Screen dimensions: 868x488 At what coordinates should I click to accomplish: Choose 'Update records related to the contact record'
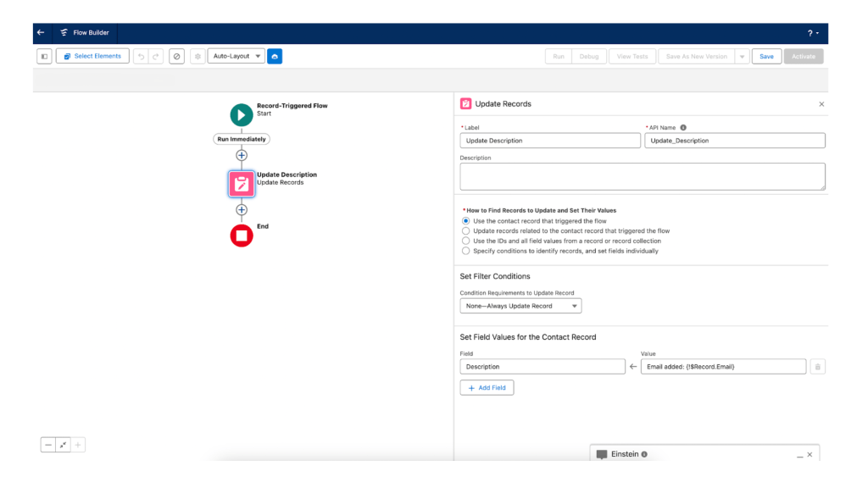[x=466, y=230]
